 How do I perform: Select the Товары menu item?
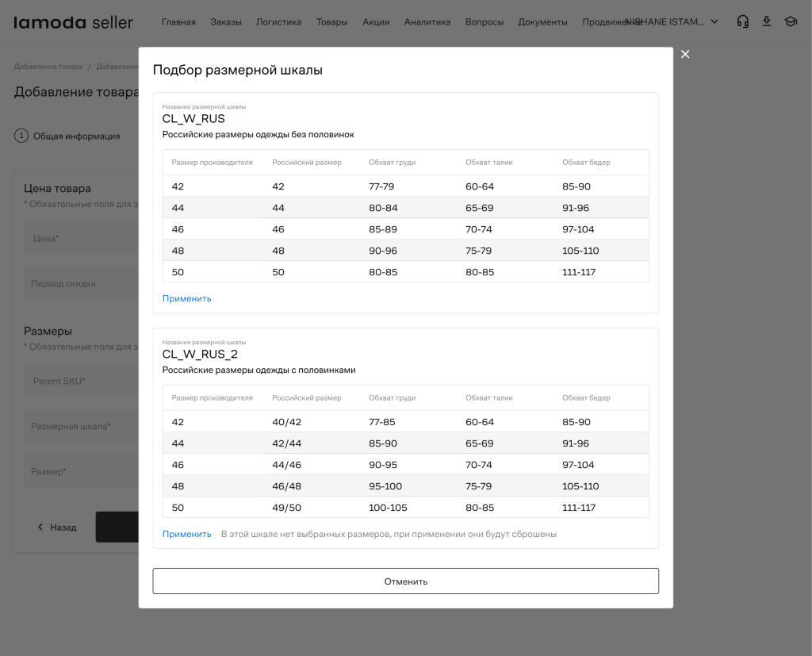click(x=332, y=21)
